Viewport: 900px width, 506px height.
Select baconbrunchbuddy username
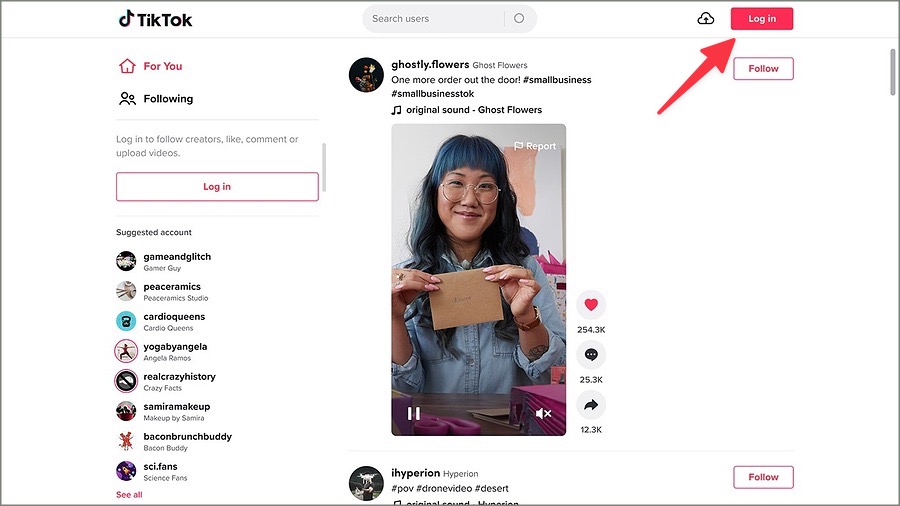click(x=188, y=437)
